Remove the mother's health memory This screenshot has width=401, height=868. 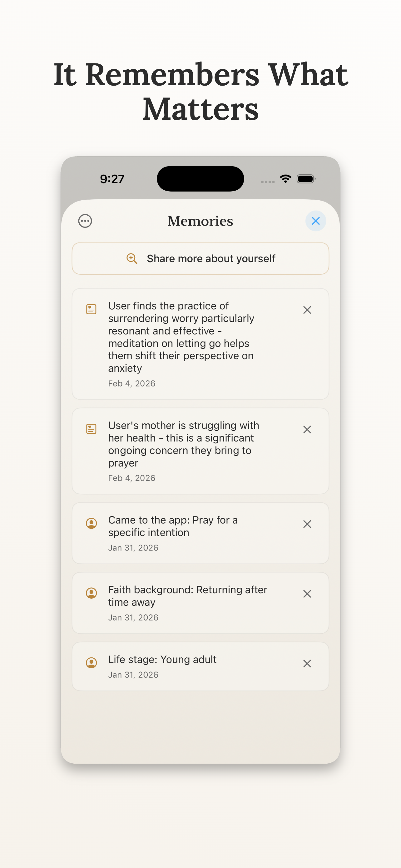[x=307, y=430]
